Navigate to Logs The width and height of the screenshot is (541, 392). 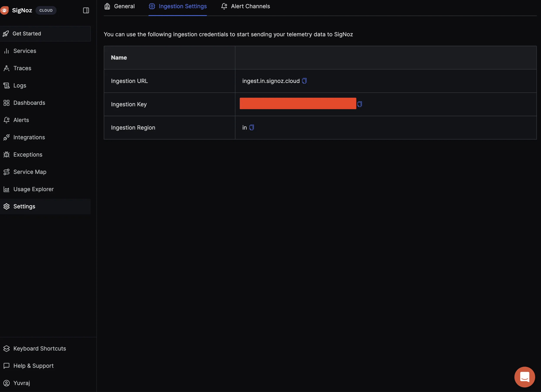pyautogui.click(x=20, y=85)
